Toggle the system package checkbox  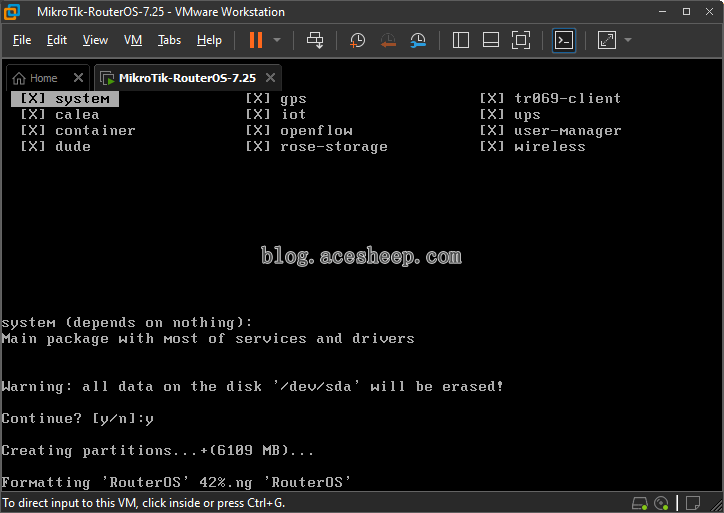(x=32, y=98)
